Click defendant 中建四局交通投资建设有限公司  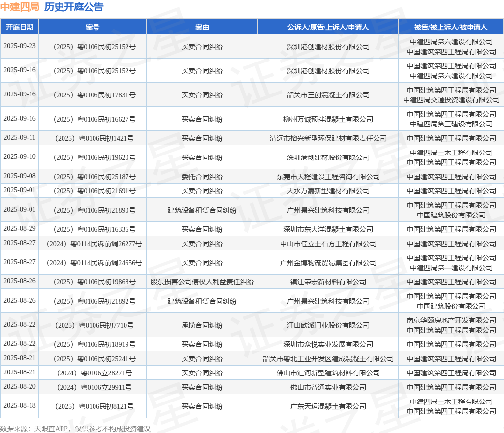451,100
